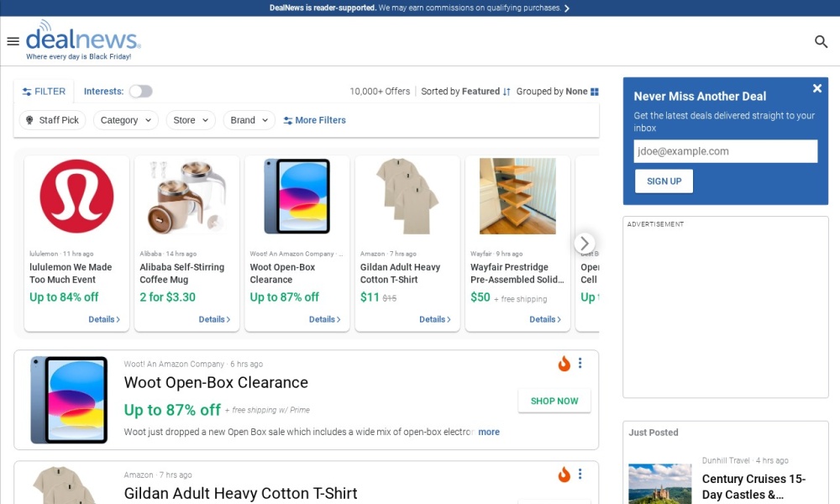Click the search magnifier icon
The height and width of the screenshot is (504, 840).
[x=821, y=41]
